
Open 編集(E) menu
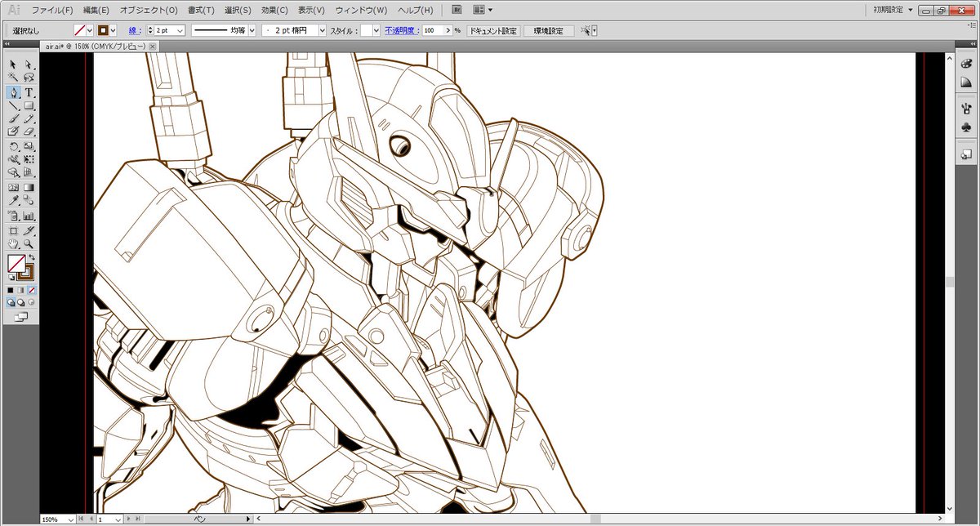click(96, 10)
